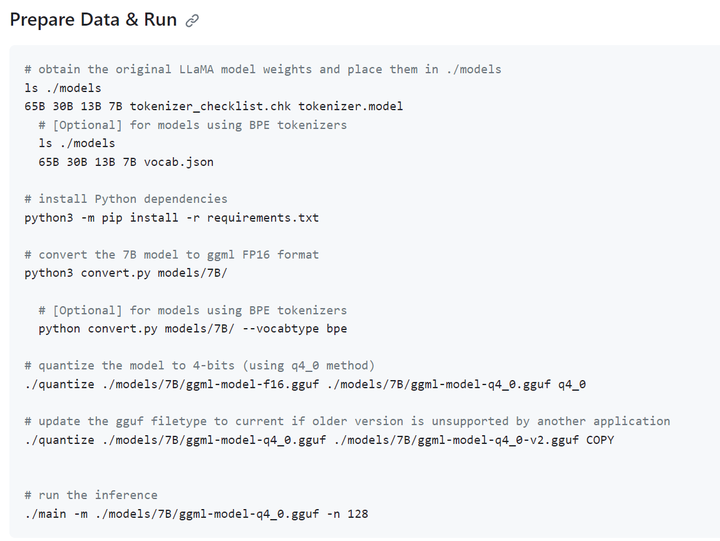720x541 pixels.
Task: Click the tokenizer_checklist.chk text in the code
Action: [210, 107]
